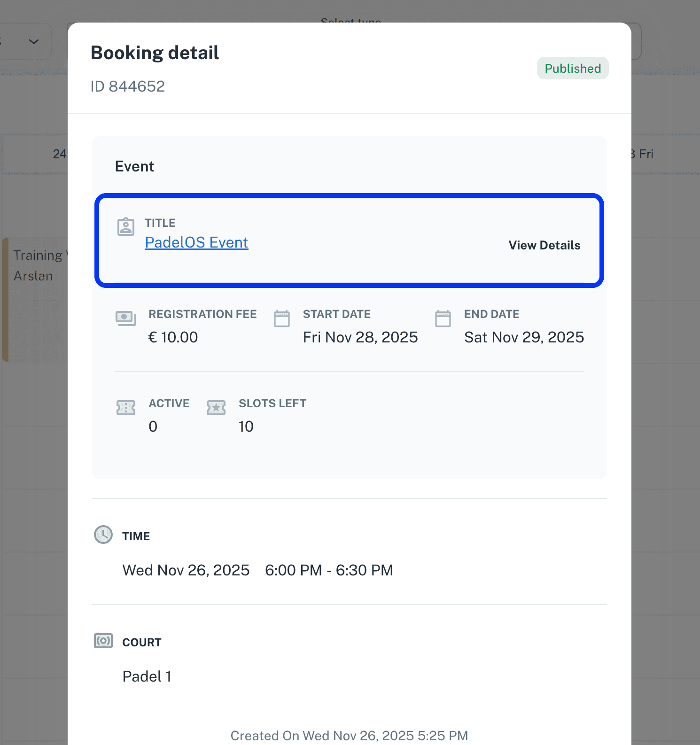Click the 6:00 PM - 6:30 PM time range
Screen dimensions: 700x745
(329, 570)
